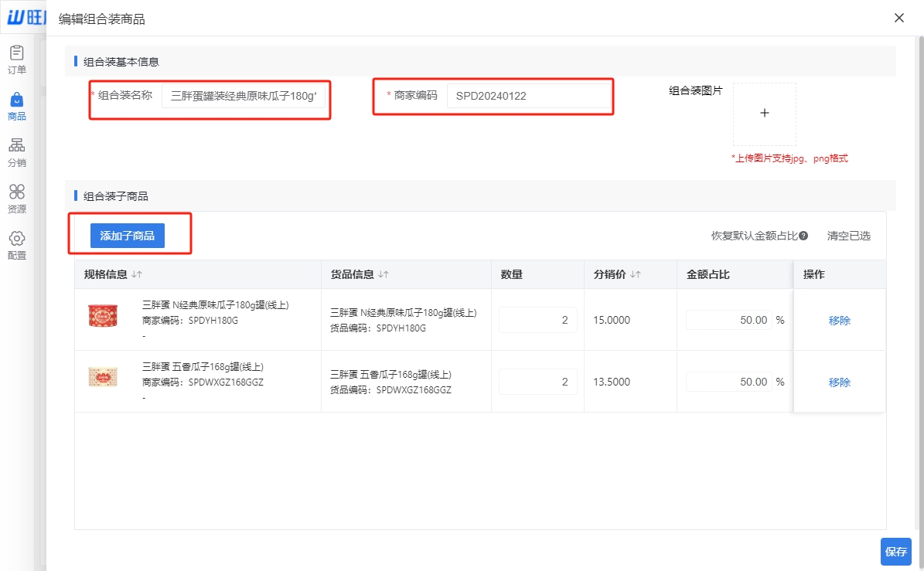Save with the 保存 button
924x571 pixels.
(895, 552)
